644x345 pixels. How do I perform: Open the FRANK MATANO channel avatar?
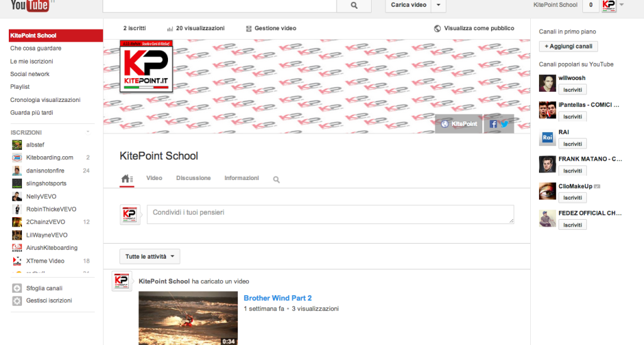(x=548, y=164)
